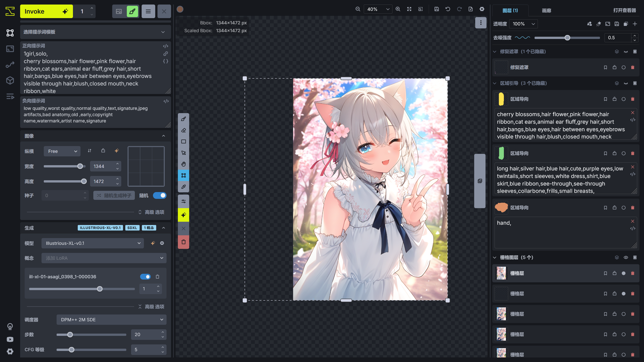This screenshot has height=362, width=644.
Task: Disable the ill-xl-01-asagi LoRA toggle
Action: pyautogui.click(x=145, y=277)
